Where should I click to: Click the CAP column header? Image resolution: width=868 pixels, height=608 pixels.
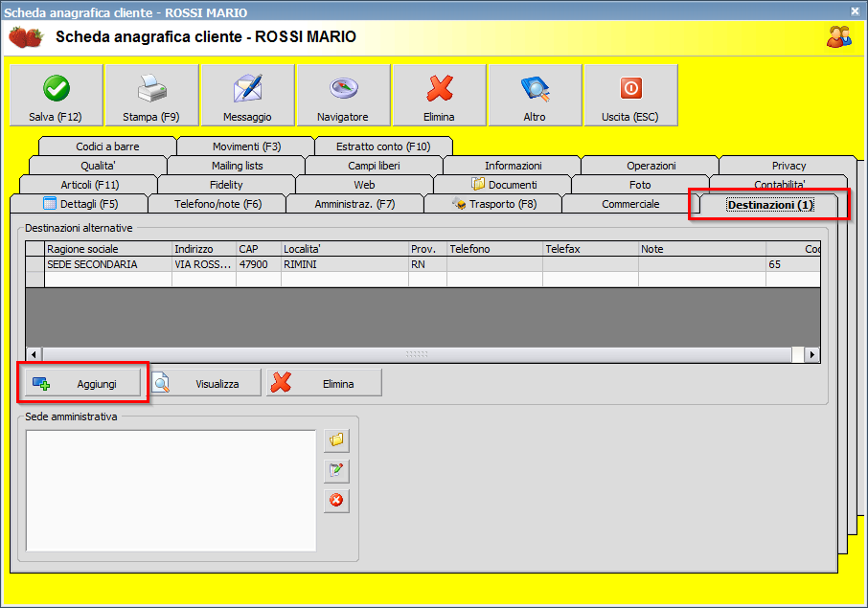(259, 249)
